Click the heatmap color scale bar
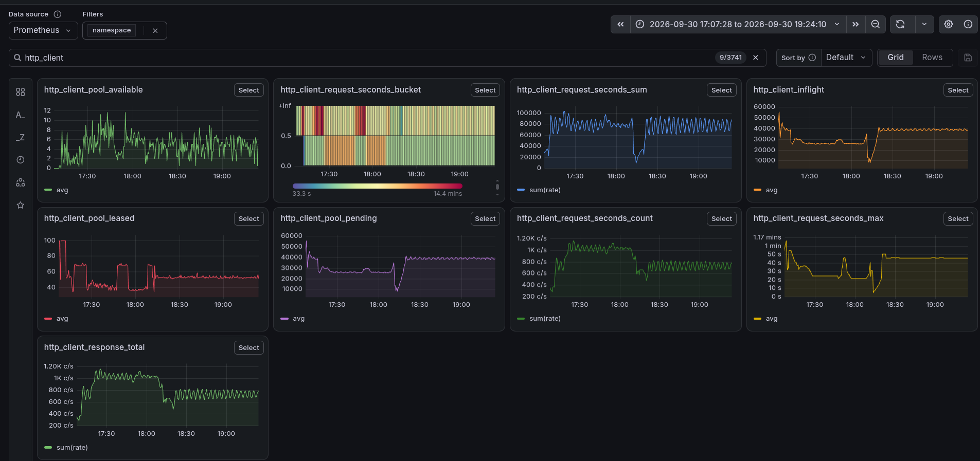 click(377, 186)
